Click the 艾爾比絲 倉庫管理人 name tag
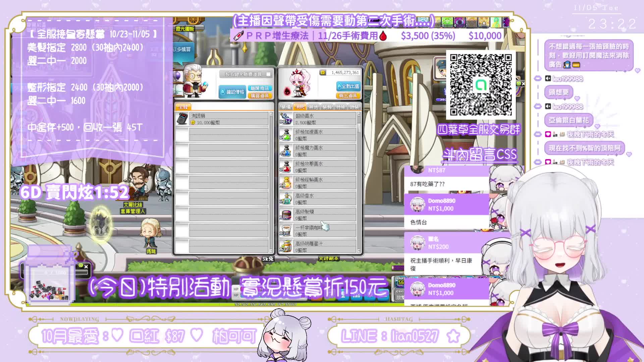 (133, 208)
